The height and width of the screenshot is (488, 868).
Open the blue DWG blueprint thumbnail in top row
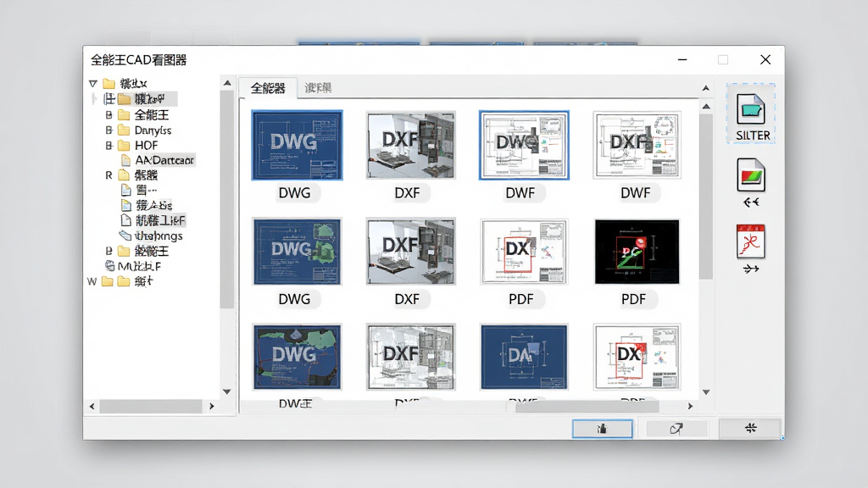point(298,145)
